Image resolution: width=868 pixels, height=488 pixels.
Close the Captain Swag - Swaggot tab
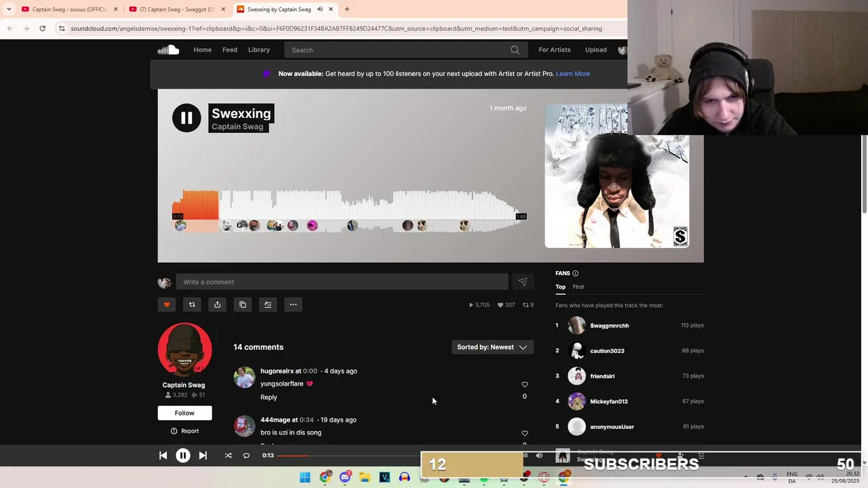click(x=223, y=9)
